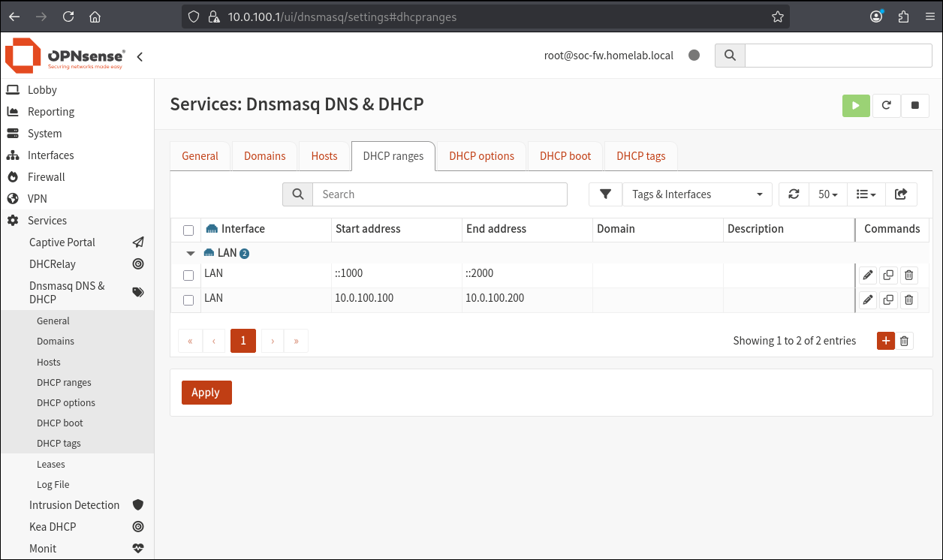This screenshot has height=560, width=943.
Task: Click the browser address bar
Action: tap(485, 17)
